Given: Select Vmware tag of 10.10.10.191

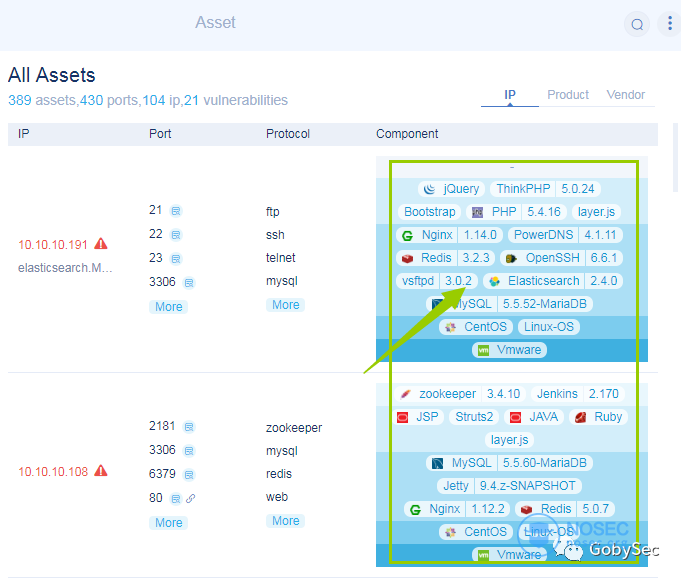Looking at the screenshot, I should click(509, 350).
